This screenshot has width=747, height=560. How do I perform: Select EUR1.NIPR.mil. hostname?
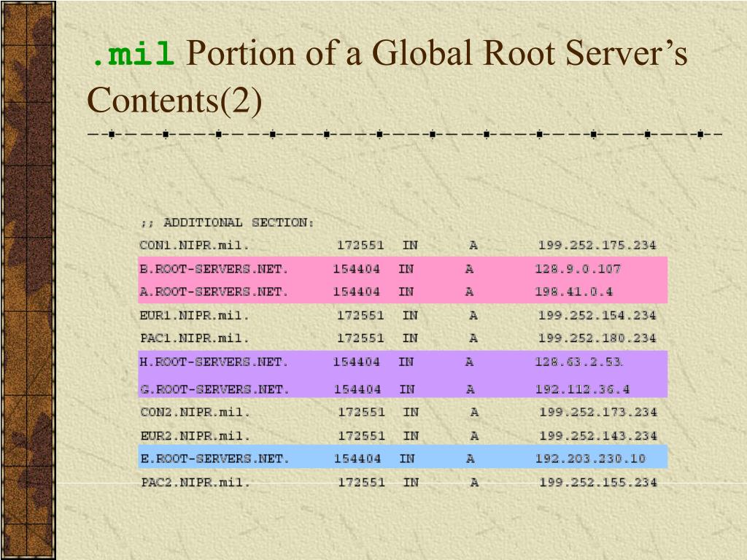click(x=194, y=316)
